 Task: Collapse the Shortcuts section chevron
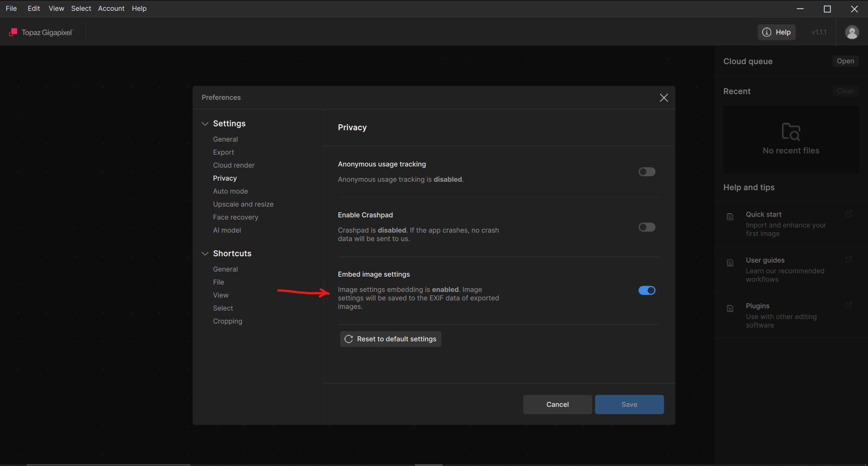coord(205,254)
